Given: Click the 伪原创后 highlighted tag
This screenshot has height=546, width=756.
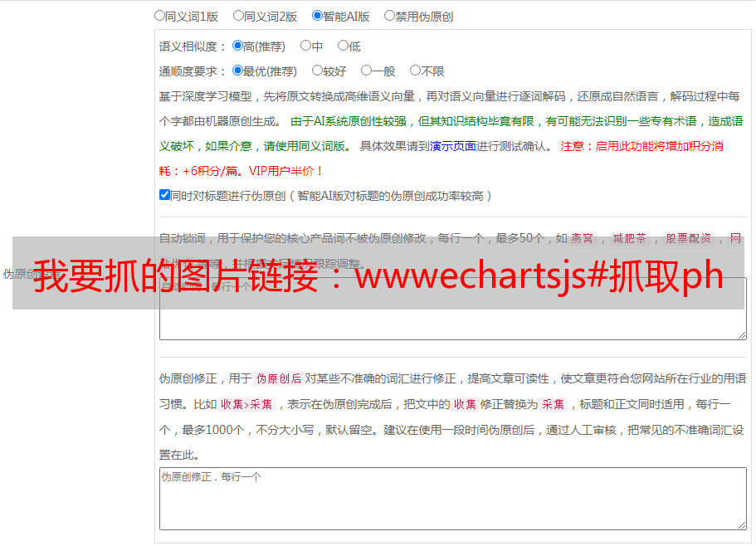Looking at the screenshot, I should [279, 378].
